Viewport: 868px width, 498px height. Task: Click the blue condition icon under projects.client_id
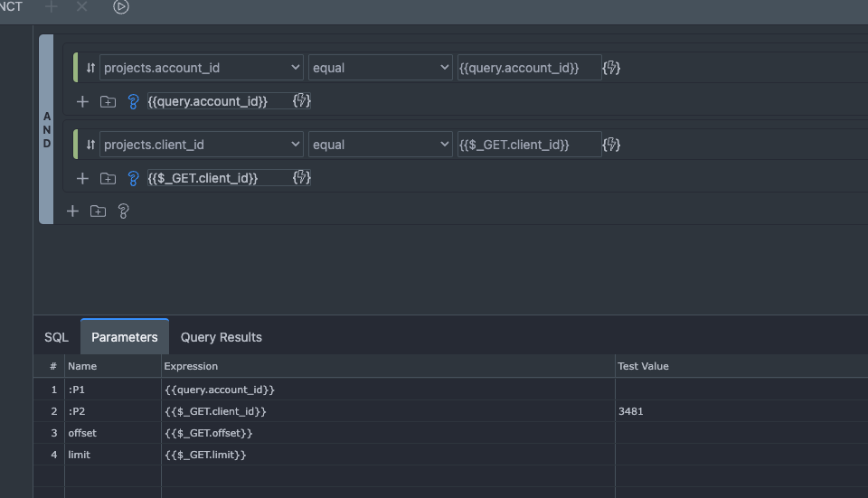pyautogui.click(x=133, y=179)
